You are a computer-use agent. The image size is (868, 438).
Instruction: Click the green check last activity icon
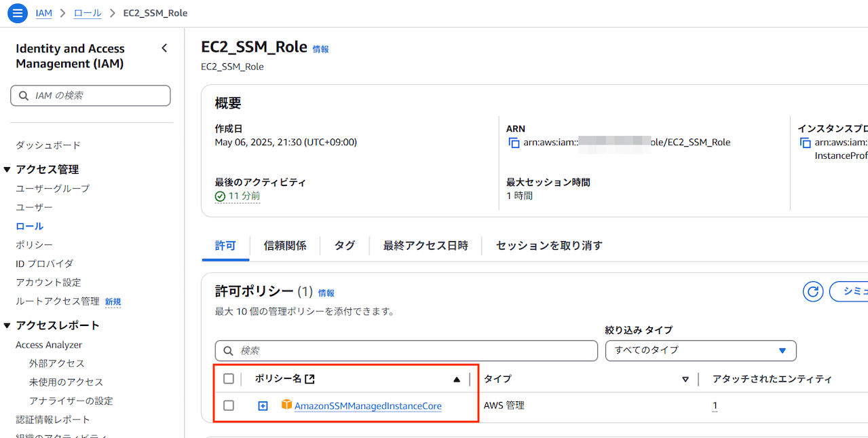(x=220, y=196)
